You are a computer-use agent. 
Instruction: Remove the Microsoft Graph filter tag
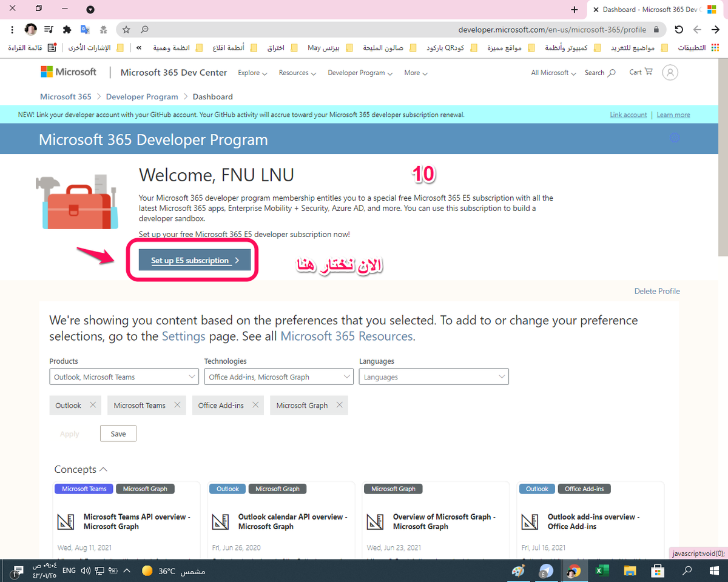pos(339,405)
